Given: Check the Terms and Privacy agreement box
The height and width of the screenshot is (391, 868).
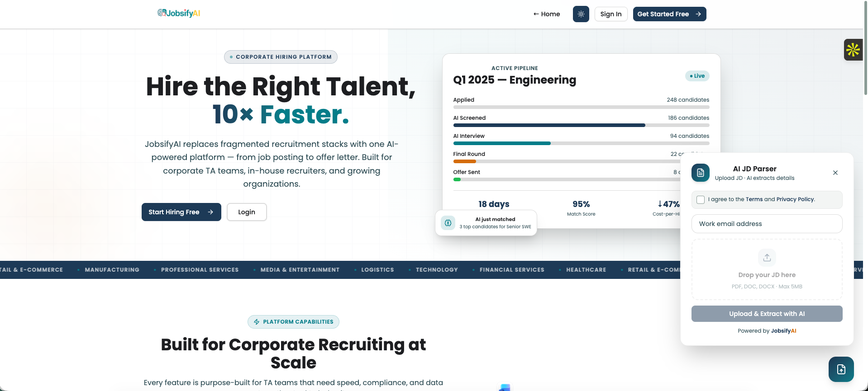Looking at the screenshot, I should pyautogui.click(x=701, y=199).
